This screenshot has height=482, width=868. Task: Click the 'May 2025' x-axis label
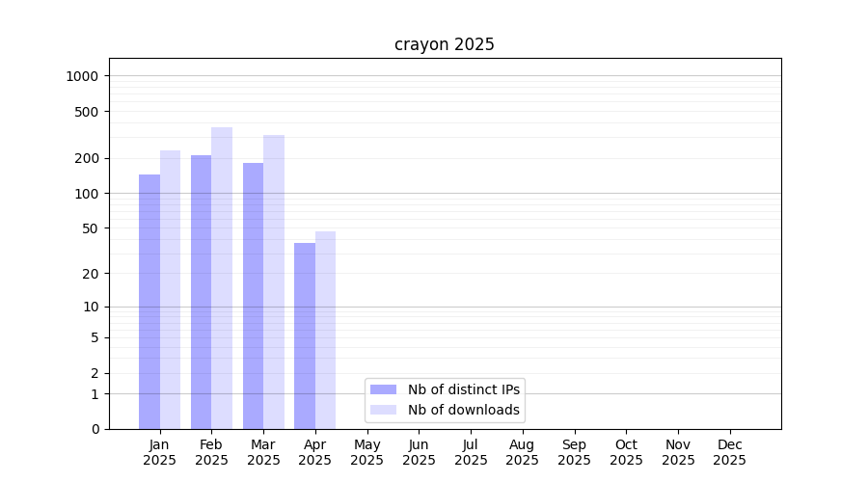[366, 452]
